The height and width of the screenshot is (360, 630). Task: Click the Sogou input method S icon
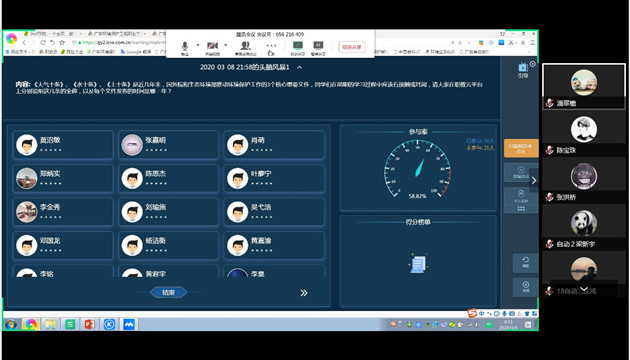tap(472, 313)
